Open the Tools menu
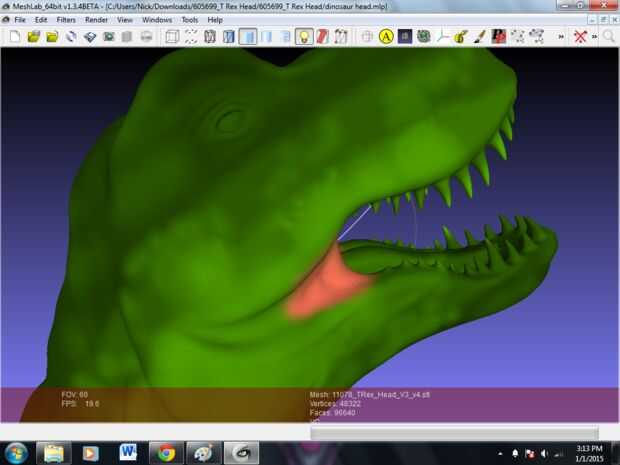The height and width of the screenshot is (465, 620). 189,20
